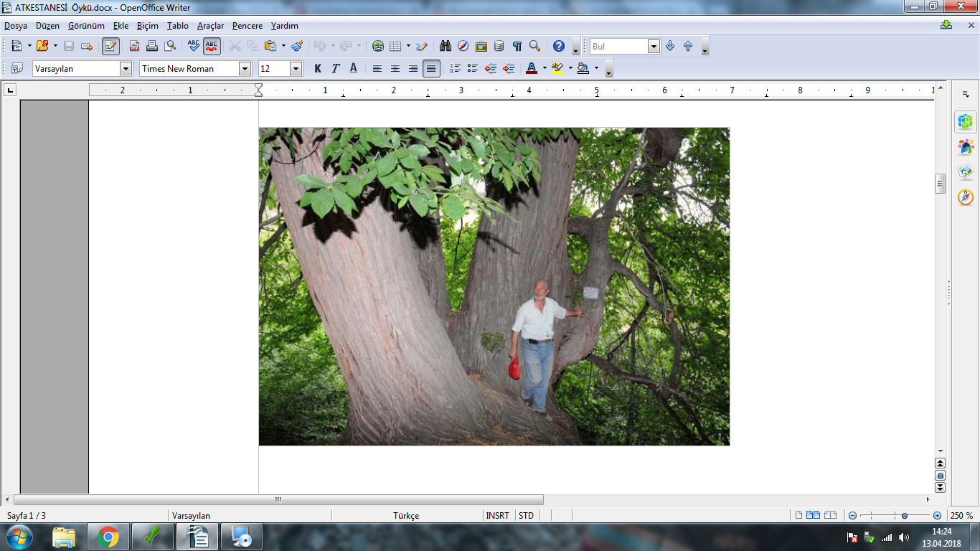Click the Copy icon

pos(253,46)
